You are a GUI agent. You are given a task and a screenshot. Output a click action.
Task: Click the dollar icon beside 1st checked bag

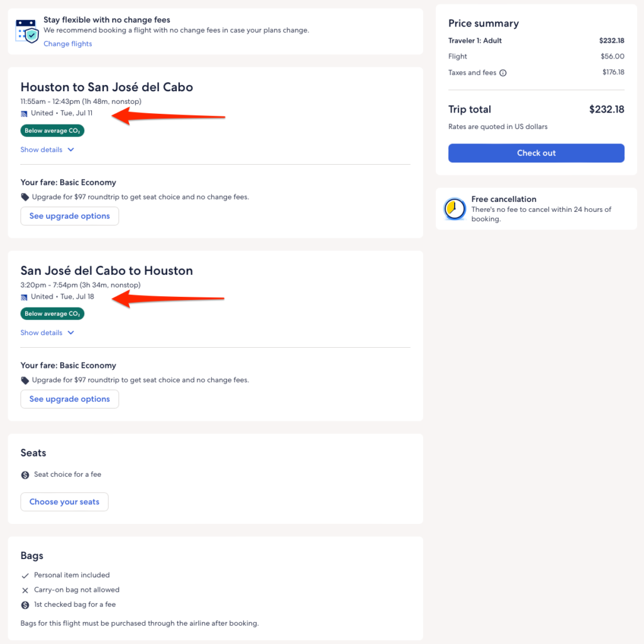pyautogui.click(x=25, y=605)
